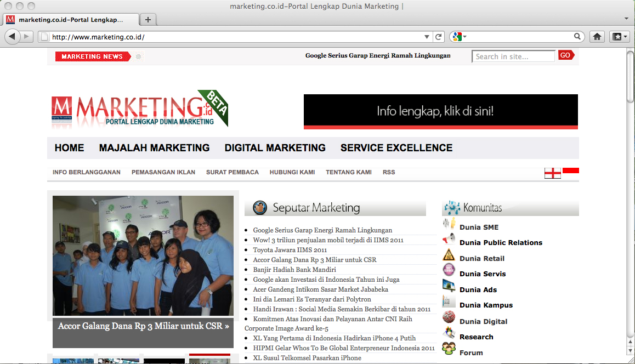Select the marketing.co.id browser tab
635x364 pixels.
point(71,19)
